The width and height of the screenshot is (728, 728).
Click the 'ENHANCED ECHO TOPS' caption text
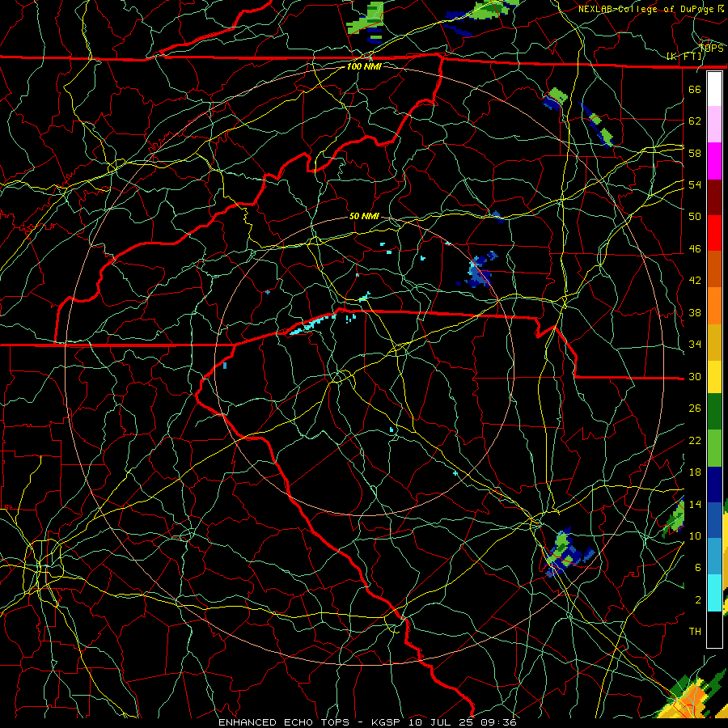284,722
